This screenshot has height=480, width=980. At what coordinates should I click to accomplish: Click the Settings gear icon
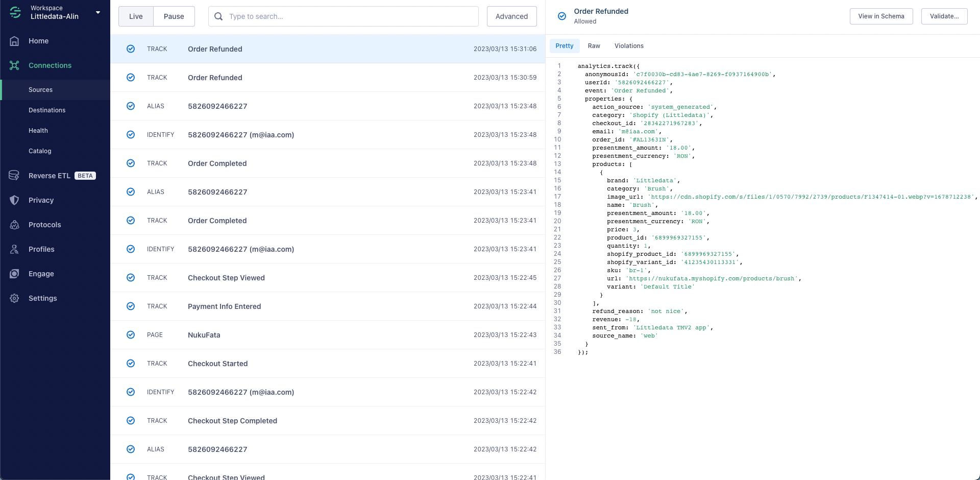point(14,298)
